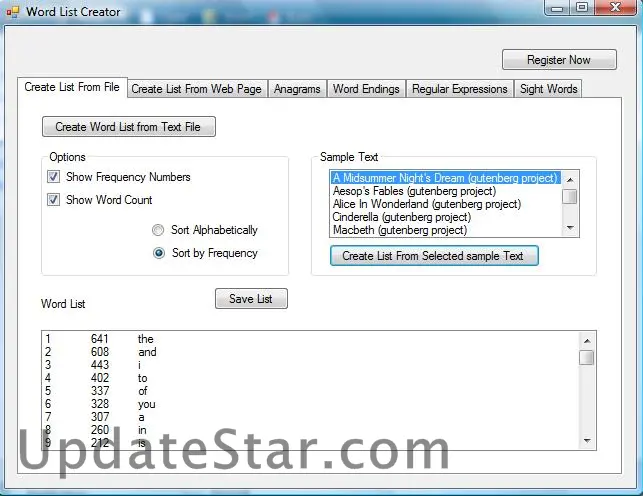Click the sample text list scroll up arrow
The image size is (643, 496).
pyautogui.click(x=570, y=180)
